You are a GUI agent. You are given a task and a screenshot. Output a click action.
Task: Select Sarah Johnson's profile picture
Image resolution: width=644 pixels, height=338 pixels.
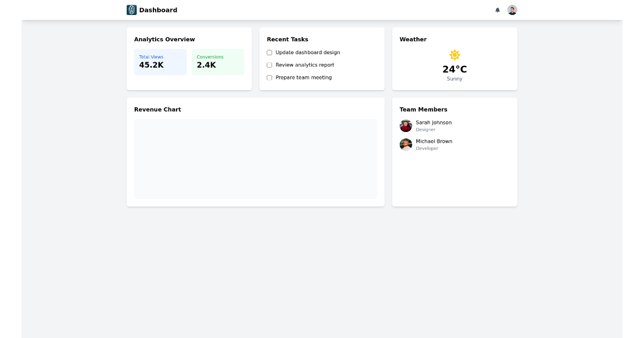[406, 126]
